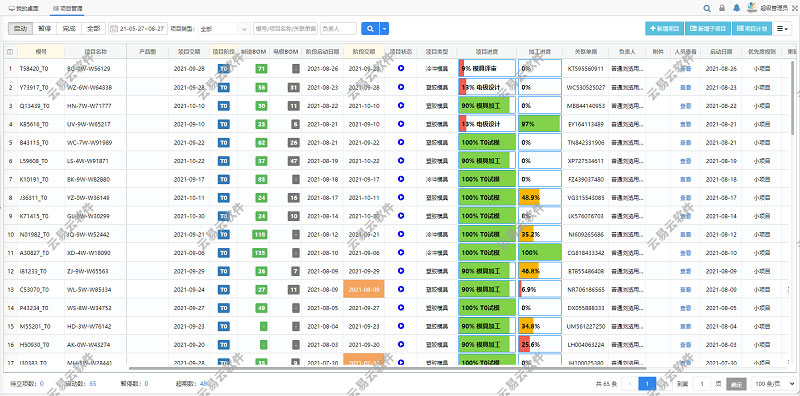Select the 项目管理 tab
Image resolution: width=800 pixels, height=396 pixels.
tap(67, 9)
